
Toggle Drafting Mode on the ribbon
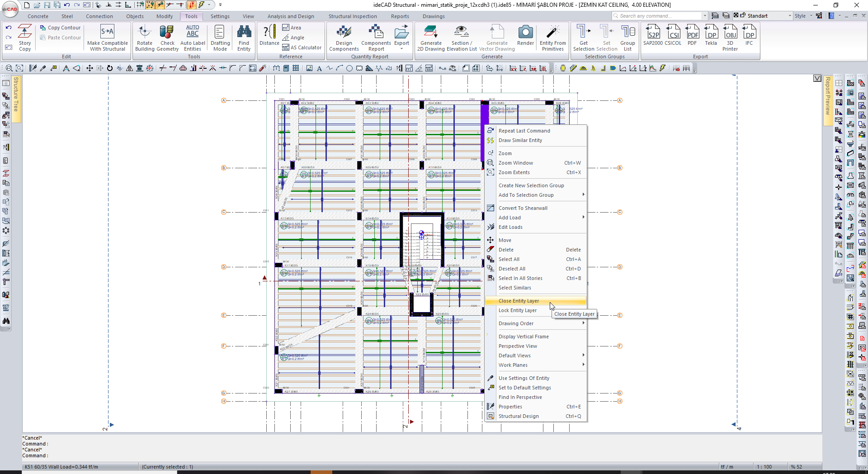coord(220,37)
